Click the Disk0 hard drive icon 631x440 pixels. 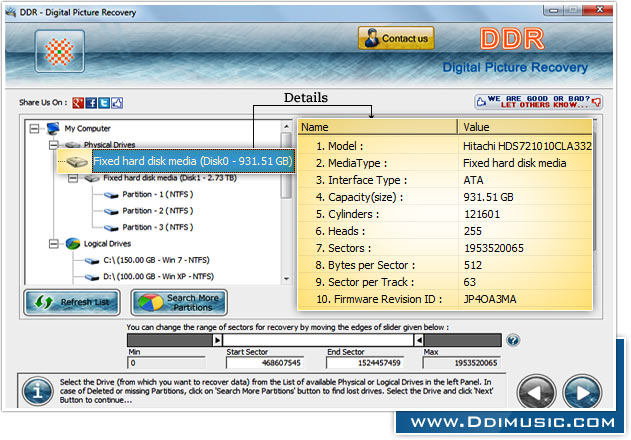pos(77,162)
